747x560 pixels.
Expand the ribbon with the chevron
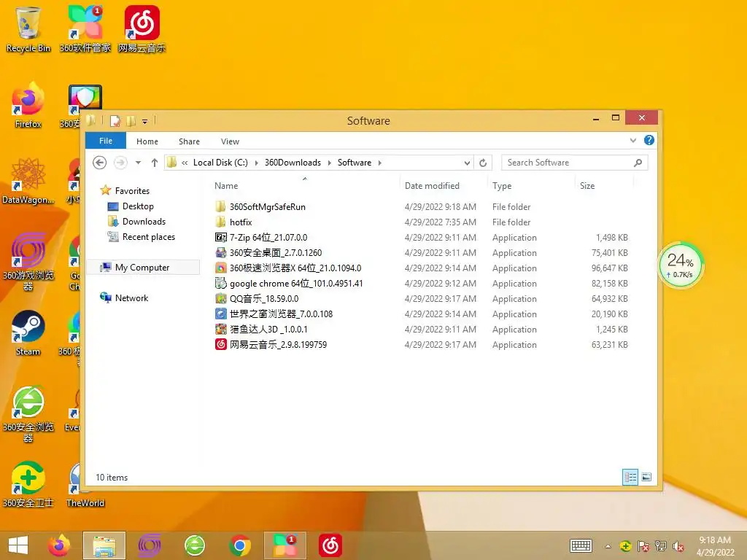pyautogui.click(x=633, y=141)
